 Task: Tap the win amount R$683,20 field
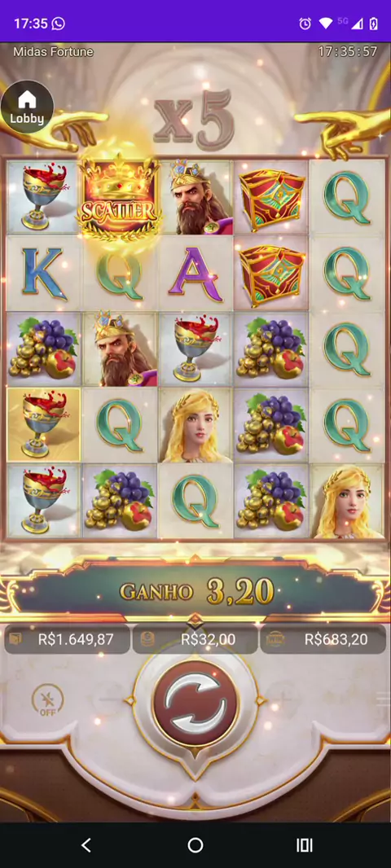click(x=323, y=639)
